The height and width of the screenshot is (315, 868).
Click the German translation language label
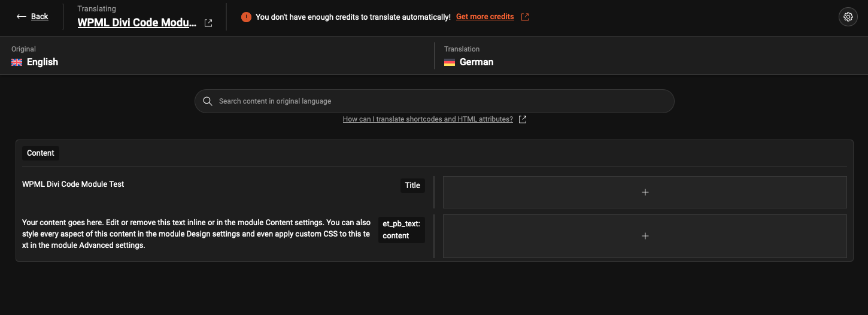(x=477, y=62)
